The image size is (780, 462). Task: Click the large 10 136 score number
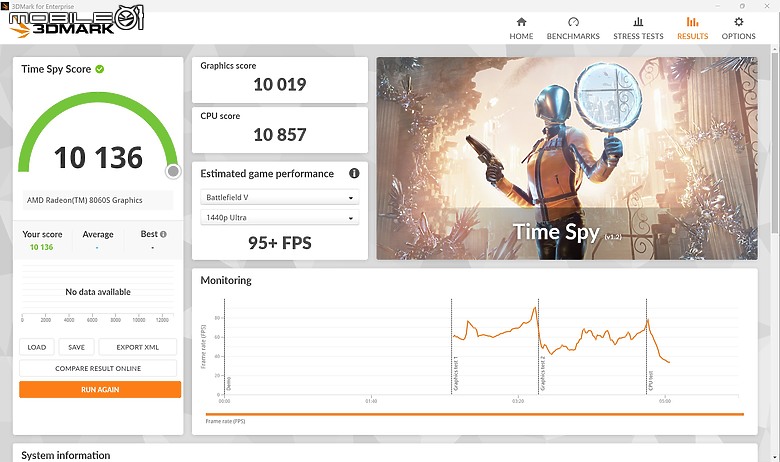(x=98, y=158)
